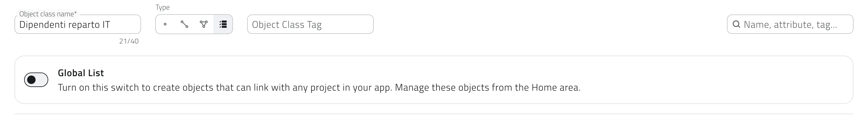Select the line object type icon
The height and width of the screenshot is (129, 868).
[x=184, y=24]
